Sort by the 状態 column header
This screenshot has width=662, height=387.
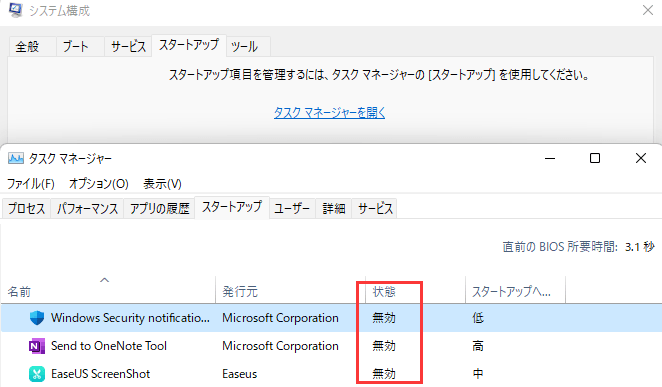(415, 292)
